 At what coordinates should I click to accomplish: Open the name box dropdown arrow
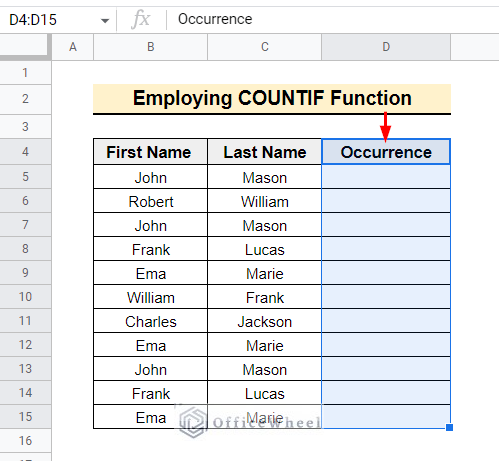105,21
